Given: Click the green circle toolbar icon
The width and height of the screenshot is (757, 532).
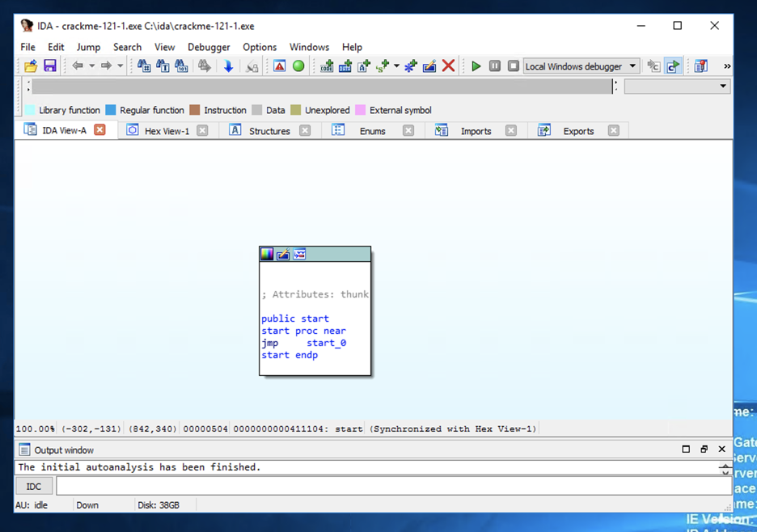Looking at the screenshot, I should point(298,66).
